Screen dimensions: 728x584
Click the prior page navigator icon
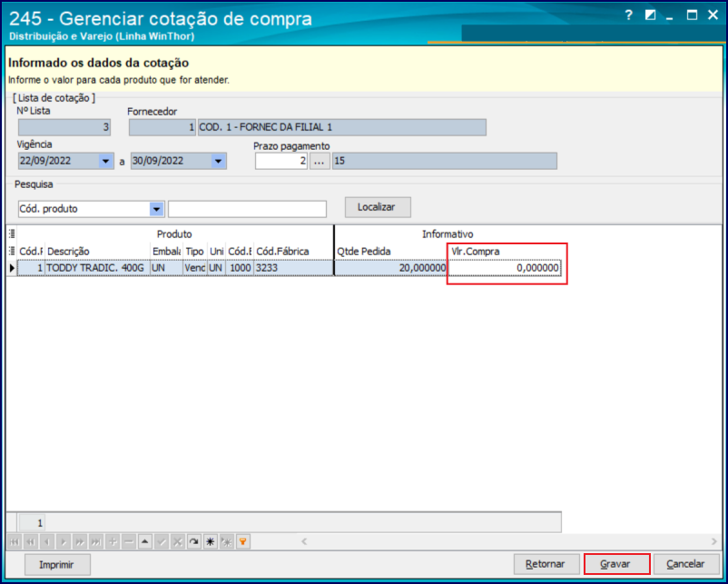[x=31, y=541]
